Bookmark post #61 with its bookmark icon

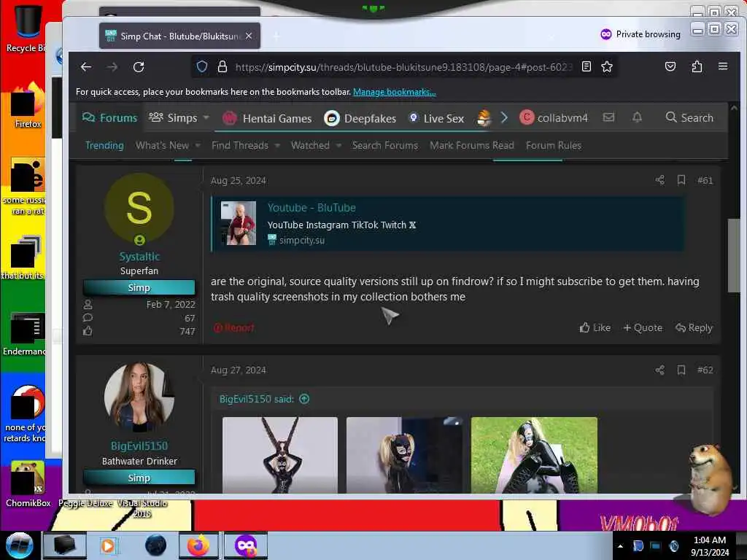pos(681,180)
